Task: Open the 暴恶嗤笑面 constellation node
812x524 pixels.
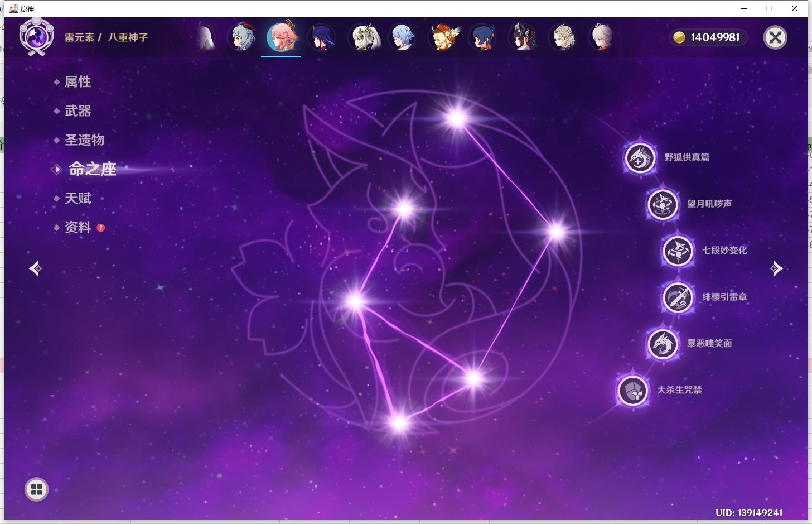Action: point(663,344)
